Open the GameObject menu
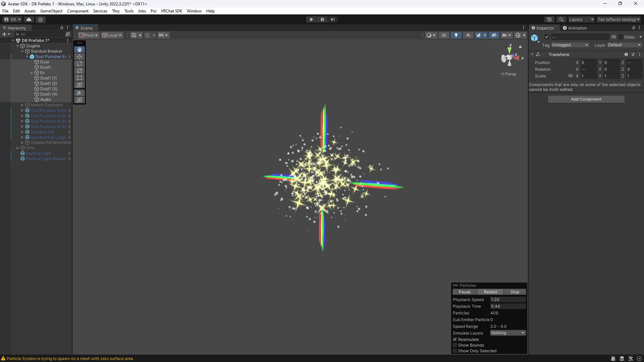Viewport: 644px width, 362px height. (51, 11)
